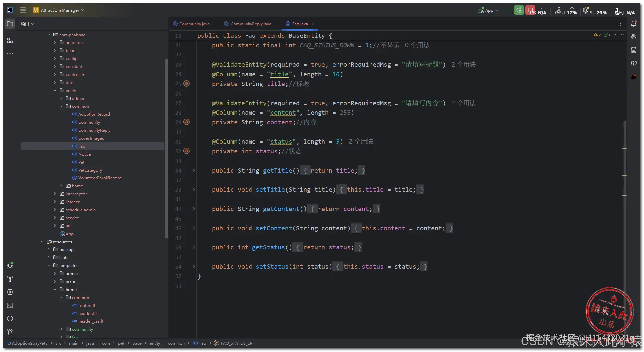Screen dimensions: 644x352
Task: Click the gutter icon on line 32
Action: pos(187,151)
